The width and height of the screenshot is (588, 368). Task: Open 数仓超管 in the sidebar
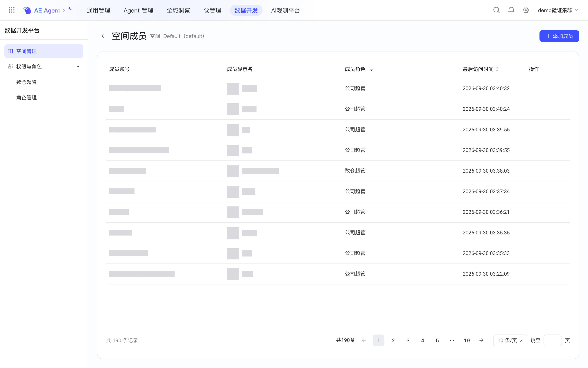pyautogui.click(x=26, y=82)
